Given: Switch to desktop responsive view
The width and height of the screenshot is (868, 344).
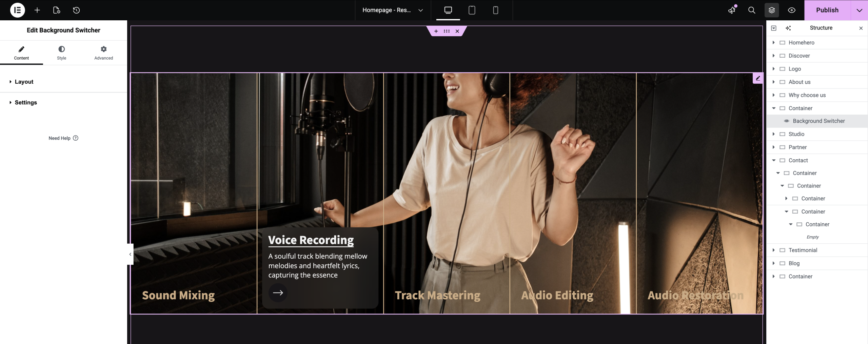Looking at the screenshot, I should (448, 10).
